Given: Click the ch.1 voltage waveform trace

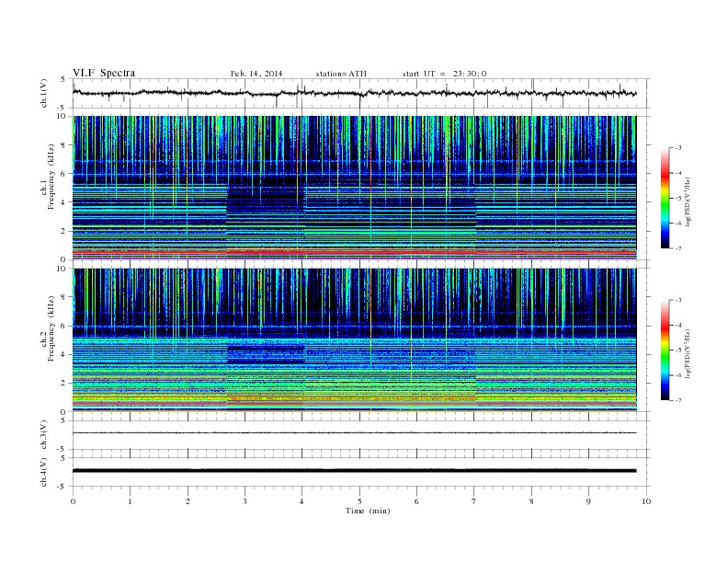Looking at the screenshot, I should coord(354,93).
